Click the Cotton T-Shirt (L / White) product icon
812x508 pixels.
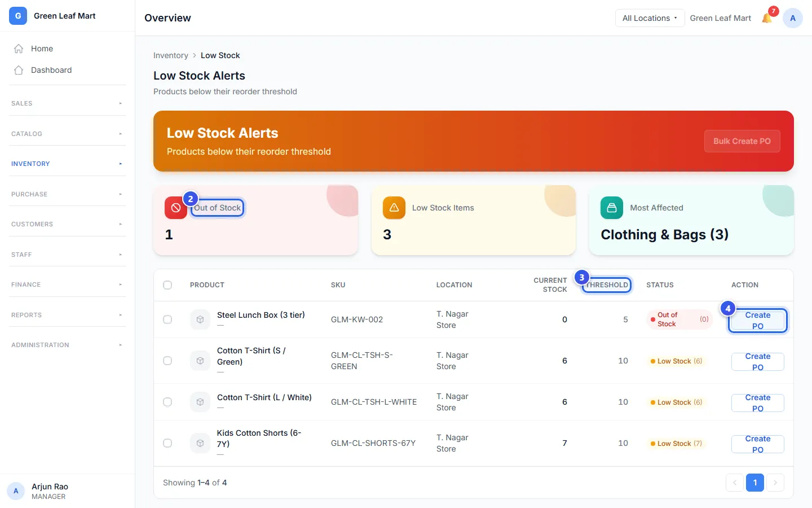[200, 402]
